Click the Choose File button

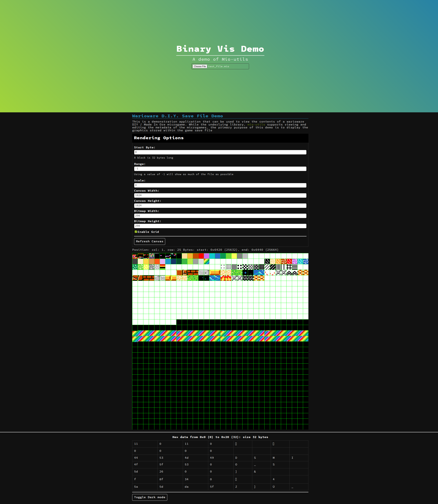(200, 66)
